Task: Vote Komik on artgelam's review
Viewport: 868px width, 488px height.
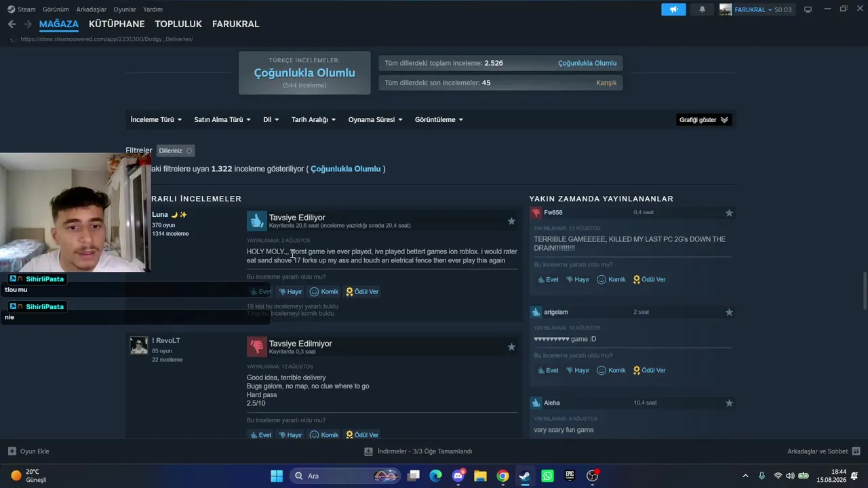Action: (612, 371)
